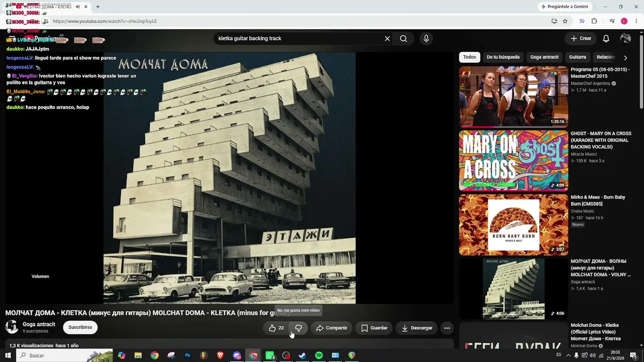Viewport: 644px width, 362px height.
Task: Open the MasterChef Argentina channel name
Action: click(x=590, y=83)
